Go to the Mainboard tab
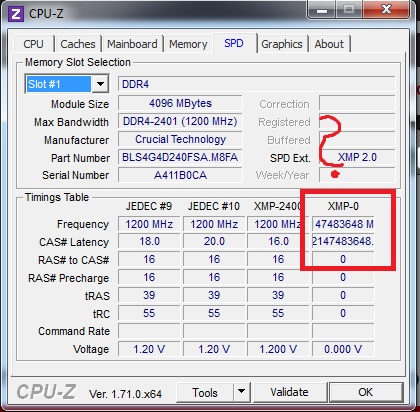This screenshot has width=420, height=412. click(132, 44)
